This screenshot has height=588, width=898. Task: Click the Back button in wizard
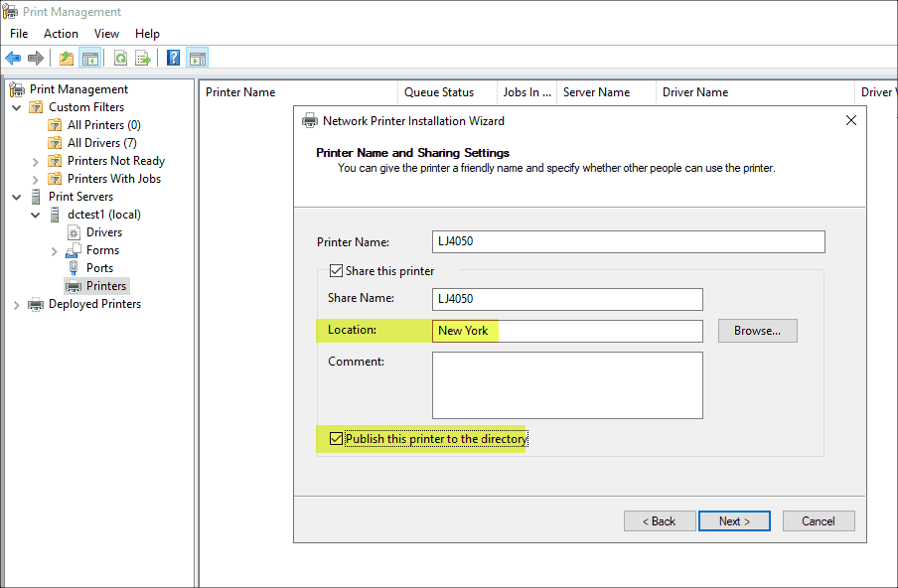(660, 521)
